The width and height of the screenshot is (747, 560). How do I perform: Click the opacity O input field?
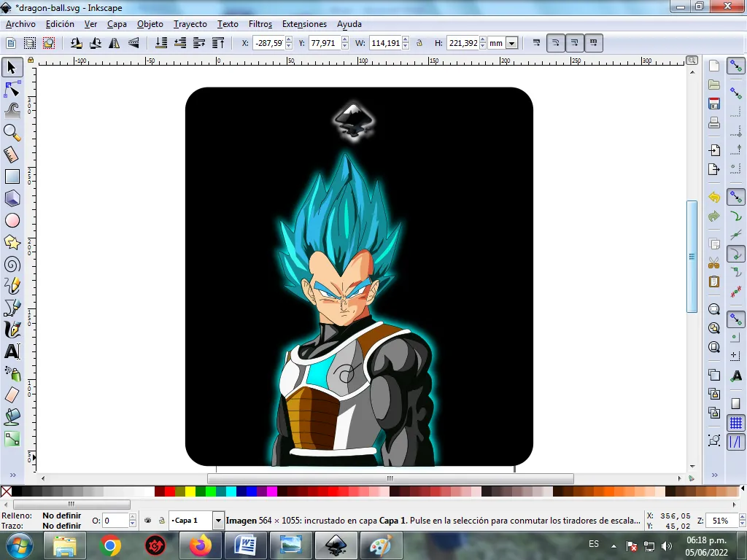(x=116, y=521)
